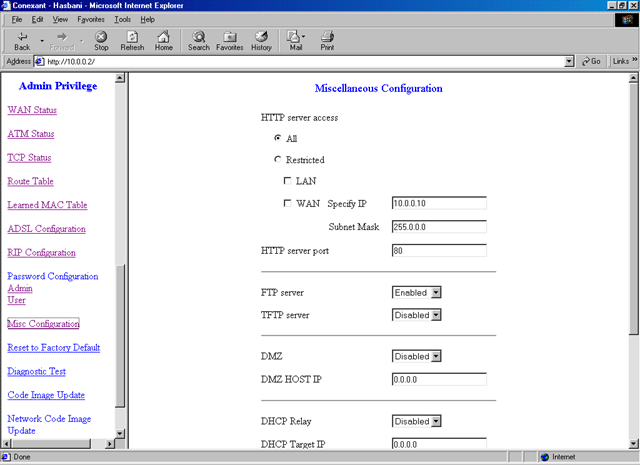Click the page icon in the address bar

[x=39, y=62]
